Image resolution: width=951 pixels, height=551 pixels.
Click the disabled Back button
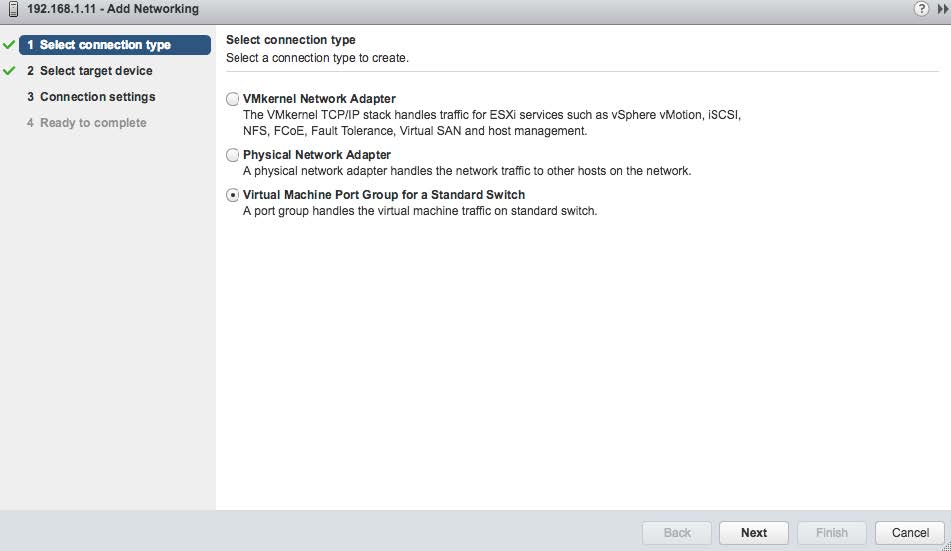coord(677,533)
